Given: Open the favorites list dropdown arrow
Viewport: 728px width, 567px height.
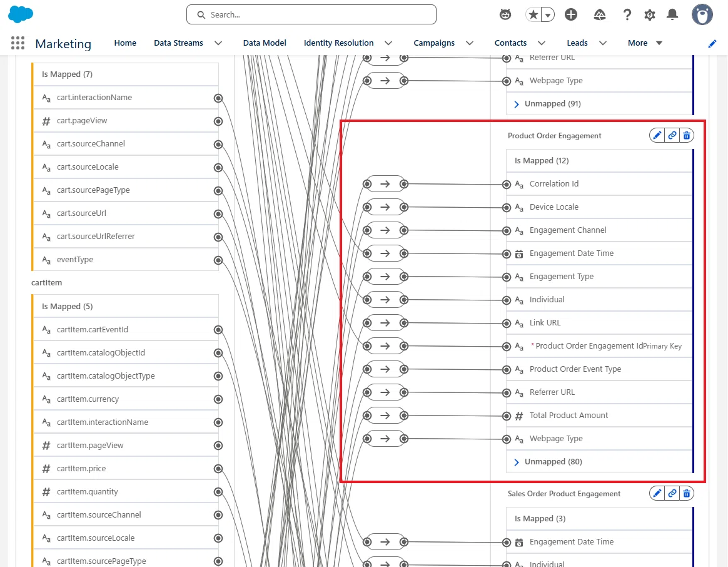Looking at the screenshot, I should (548, 15).
